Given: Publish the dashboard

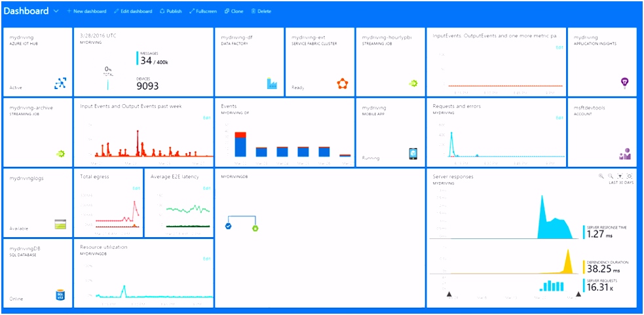Looking at the screenshot, I should point(171,11).
